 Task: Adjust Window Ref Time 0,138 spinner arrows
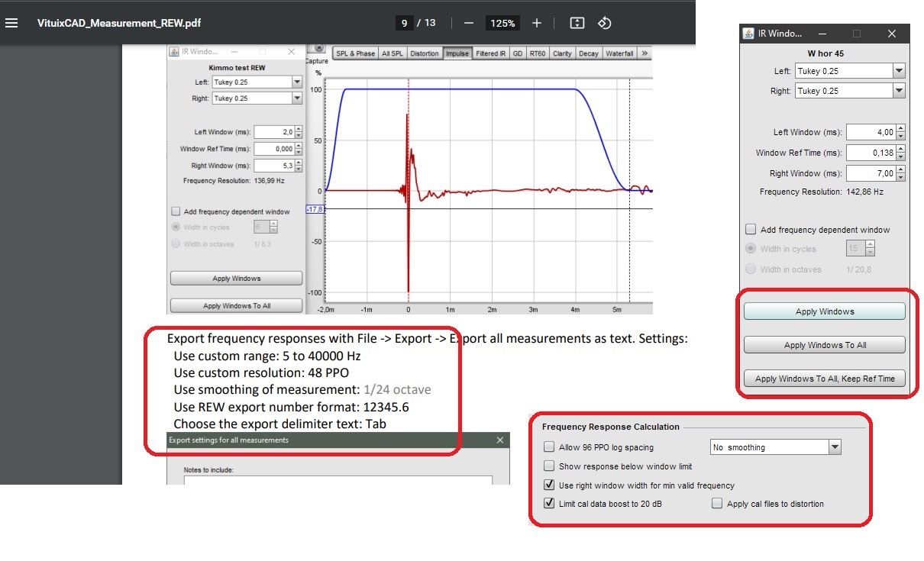point(900,153)
